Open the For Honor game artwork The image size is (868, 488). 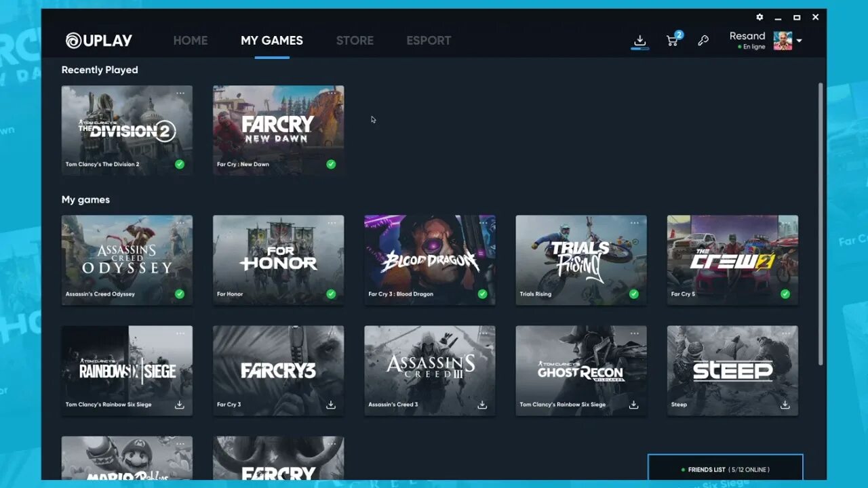[x=278, y=260]
